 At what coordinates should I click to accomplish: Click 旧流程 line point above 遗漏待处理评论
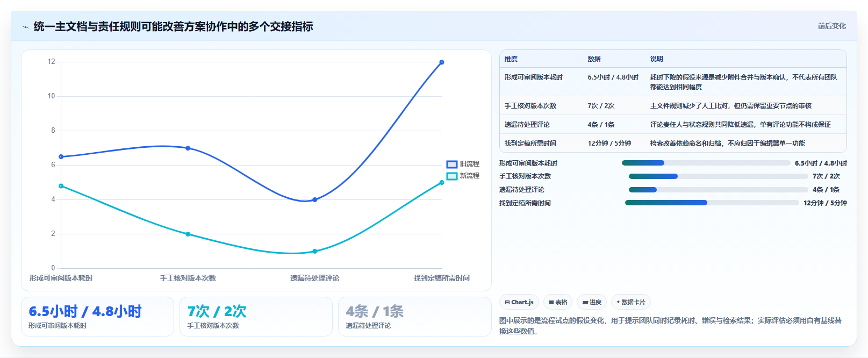pos(315,199)
